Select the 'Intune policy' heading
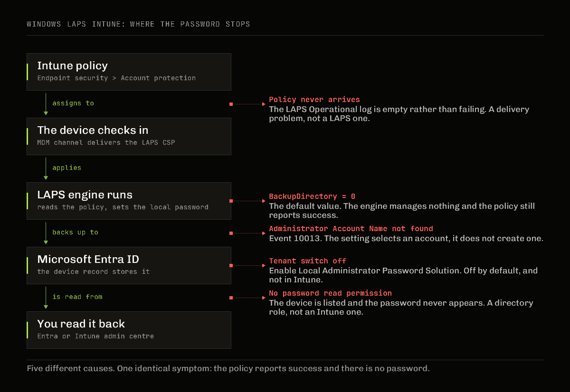 tap(73, 66)
